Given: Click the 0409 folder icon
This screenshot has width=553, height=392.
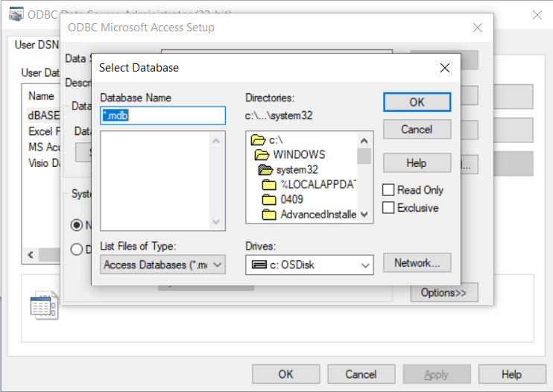Looking at the screenshot, I should [269, 200].
